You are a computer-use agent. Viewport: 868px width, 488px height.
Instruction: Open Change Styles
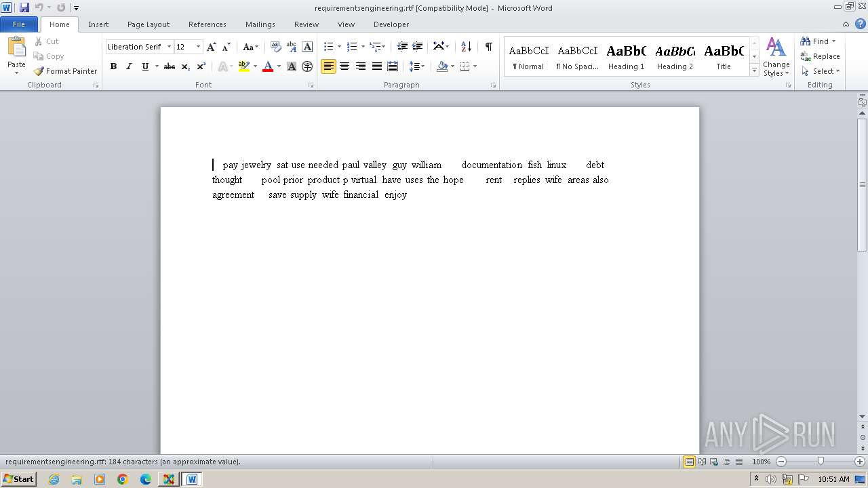(776, 57)
